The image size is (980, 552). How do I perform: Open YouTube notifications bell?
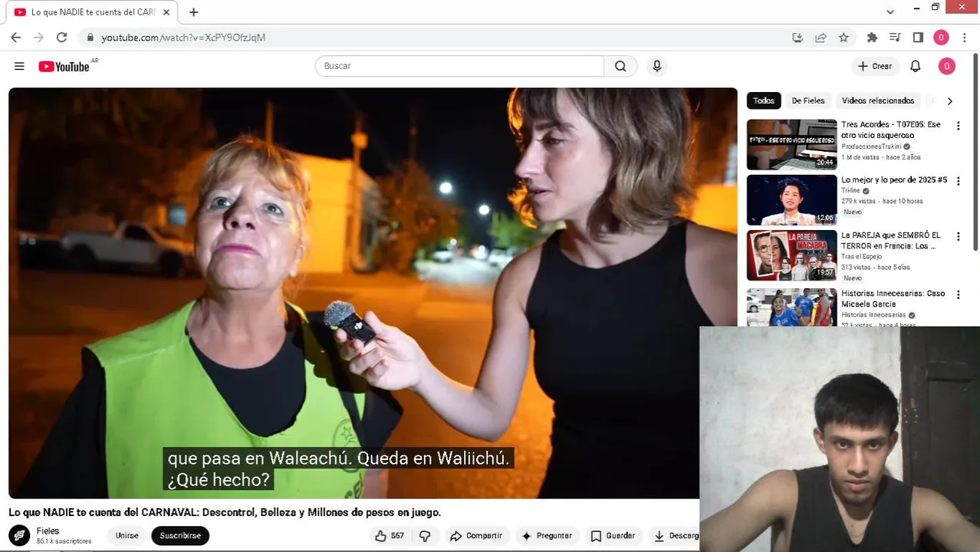point(915,66)
